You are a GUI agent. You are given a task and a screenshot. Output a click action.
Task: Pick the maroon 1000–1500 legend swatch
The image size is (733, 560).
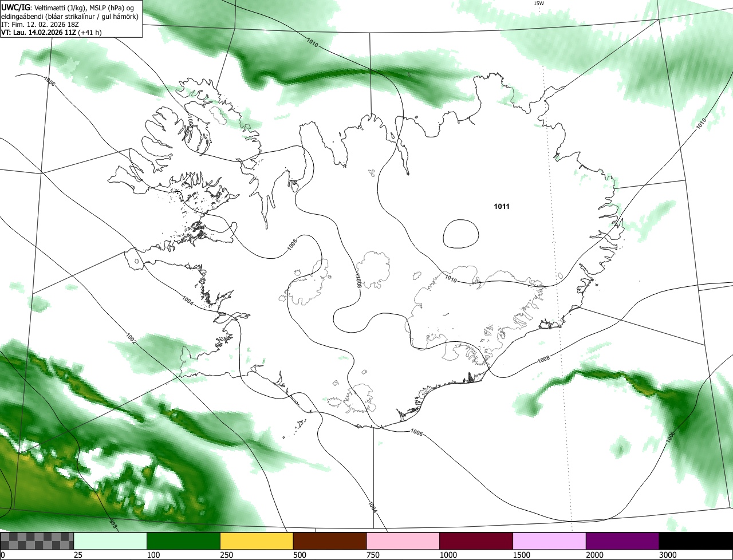[476, 541]
